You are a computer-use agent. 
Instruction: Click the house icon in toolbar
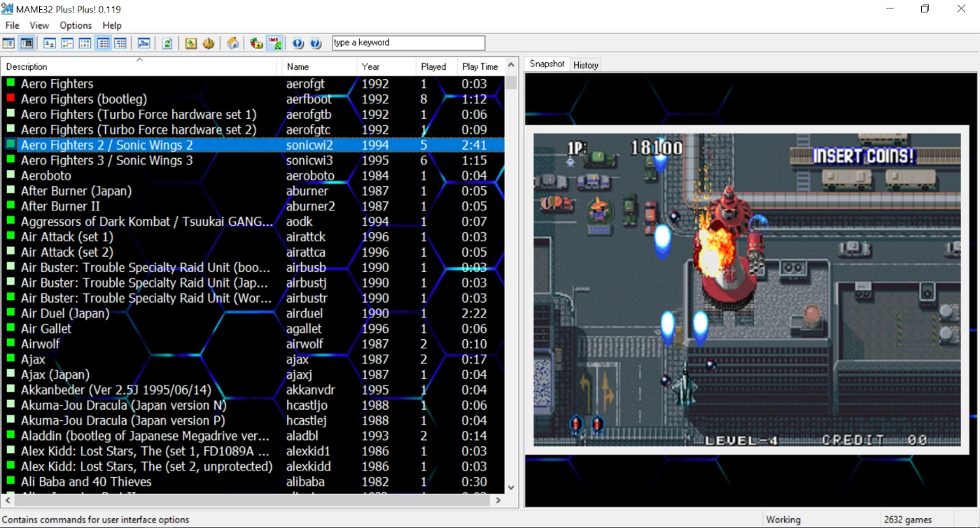click(232, 43)
